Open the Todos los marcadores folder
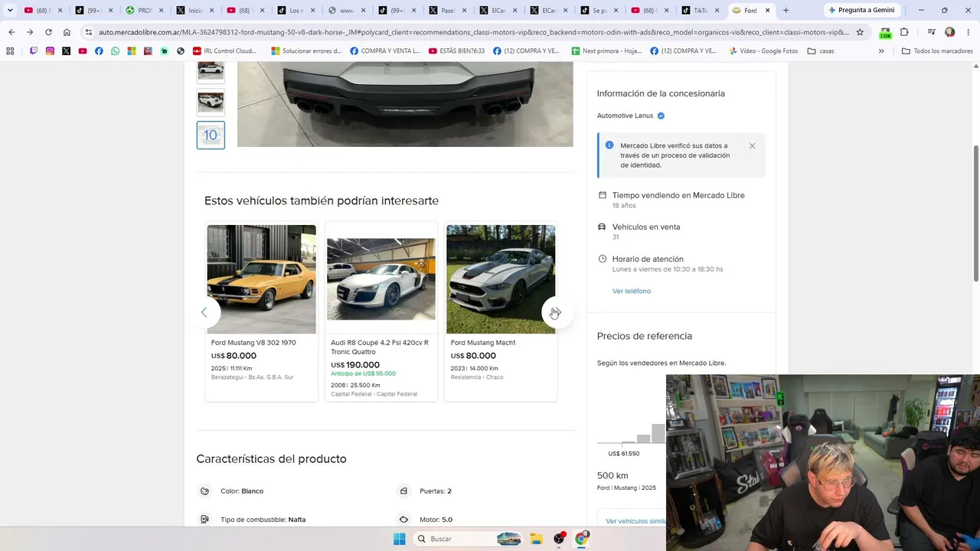The image size is (980, 551). tap(937, 51)
